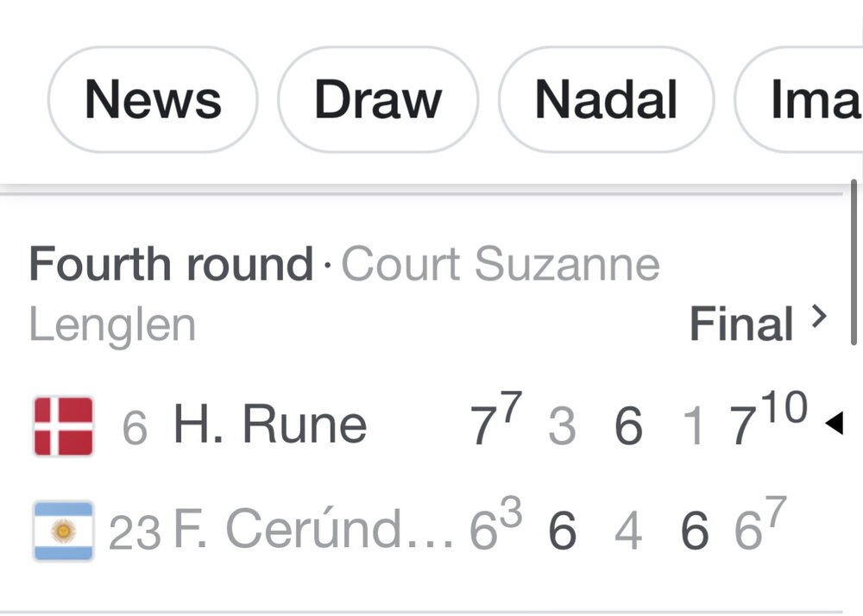Image resolution: width=863 pixels, height=616 pixels.
Task: Click the Fourth round heading
Action: [x=171, y=264]
